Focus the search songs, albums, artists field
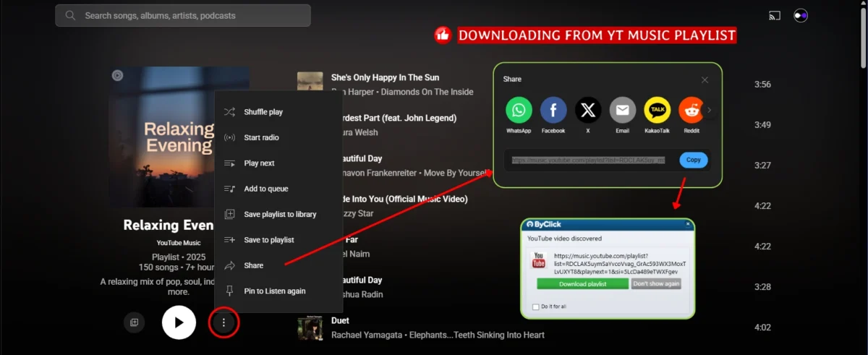868x355 pixels. click(x=183, y=15)
